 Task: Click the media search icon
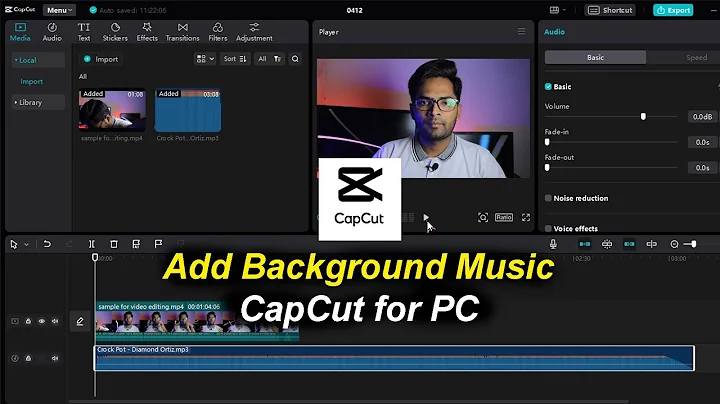click(295, 59)
